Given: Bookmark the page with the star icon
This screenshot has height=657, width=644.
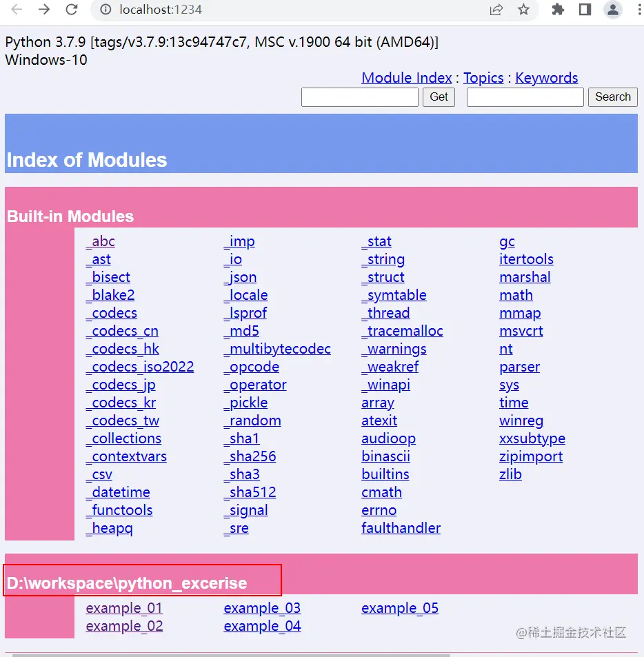Looking at the screenshot, I should coord(523,10).
